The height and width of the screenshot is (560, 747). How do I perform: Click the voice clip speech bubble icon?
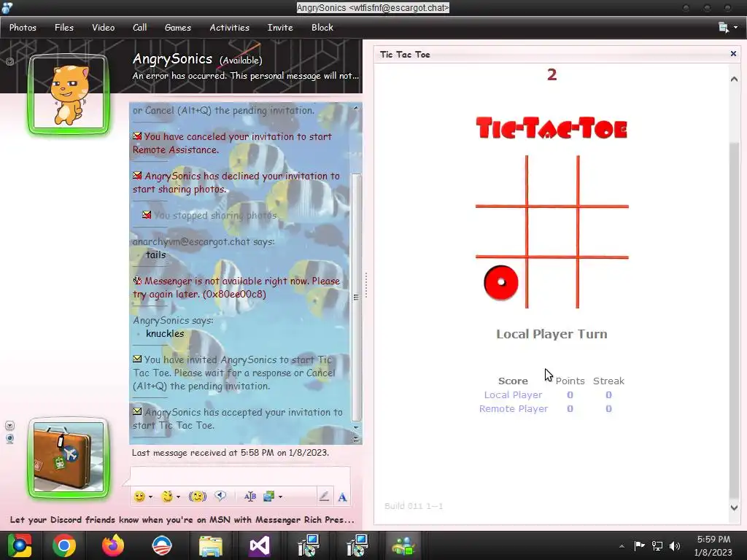(x=220, y=496)
